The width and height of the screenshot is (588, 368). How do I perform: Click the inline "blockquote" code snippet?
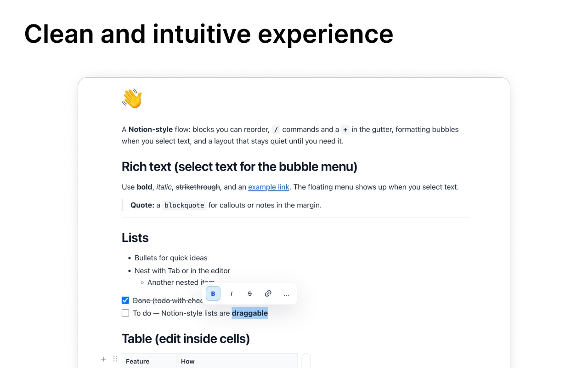(184, 205)
